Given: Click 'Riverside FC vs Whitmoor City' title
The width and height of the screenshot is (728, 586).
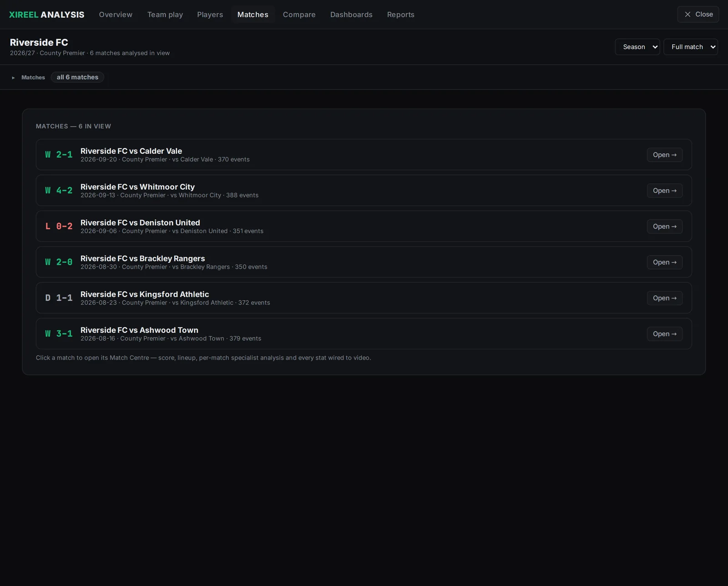Looking at the screenshot, I should 137,187.
